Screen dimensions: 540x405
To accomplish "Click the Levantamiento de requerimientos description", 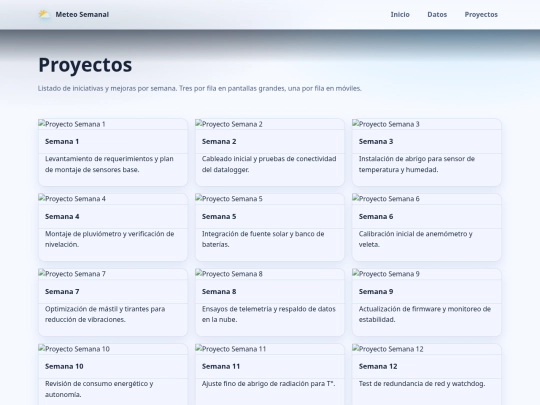I will point(109,164).
